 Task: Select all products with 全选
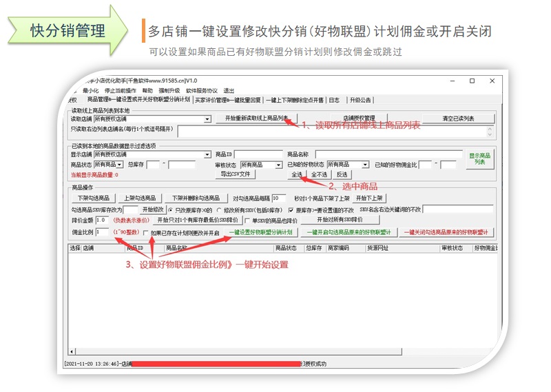297,174
